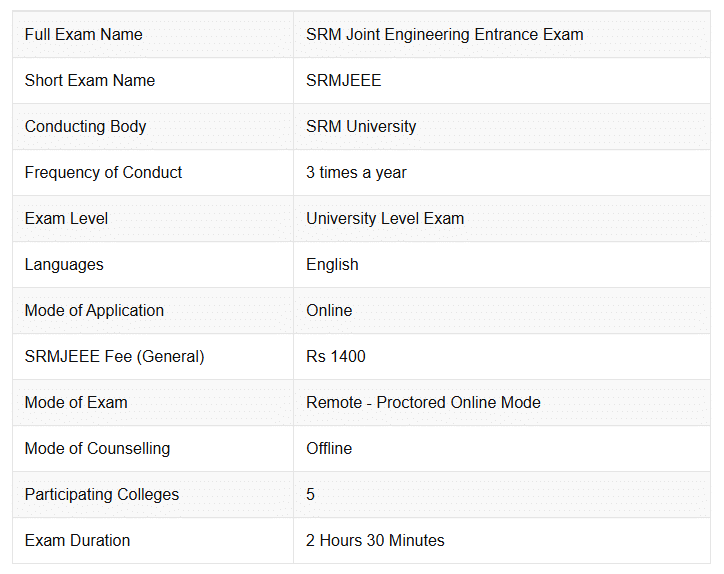Click the 'Short Exam Name' label
724x574 pixels.
click(90, 80)
